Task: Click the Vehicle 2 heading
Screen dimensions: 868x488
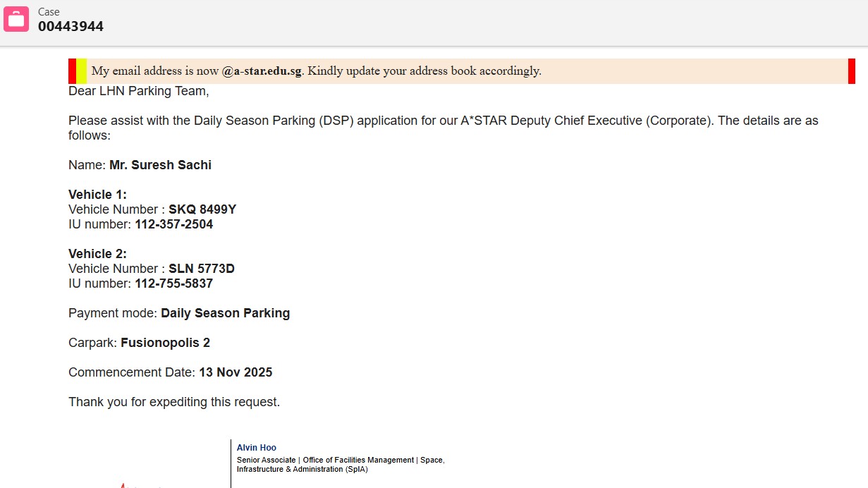Action: click(x=97, y=254)
